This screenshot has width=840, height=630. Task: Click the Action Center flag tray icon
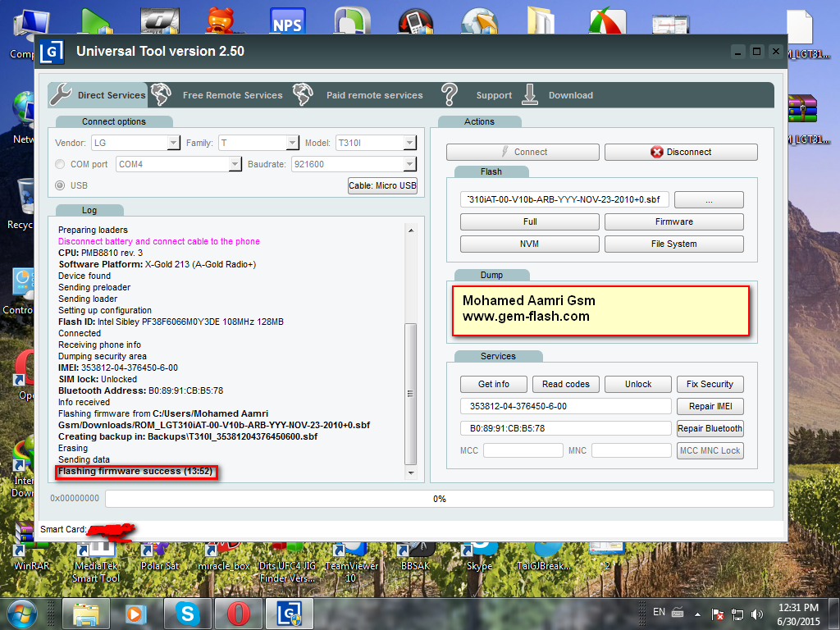[717, 614]
